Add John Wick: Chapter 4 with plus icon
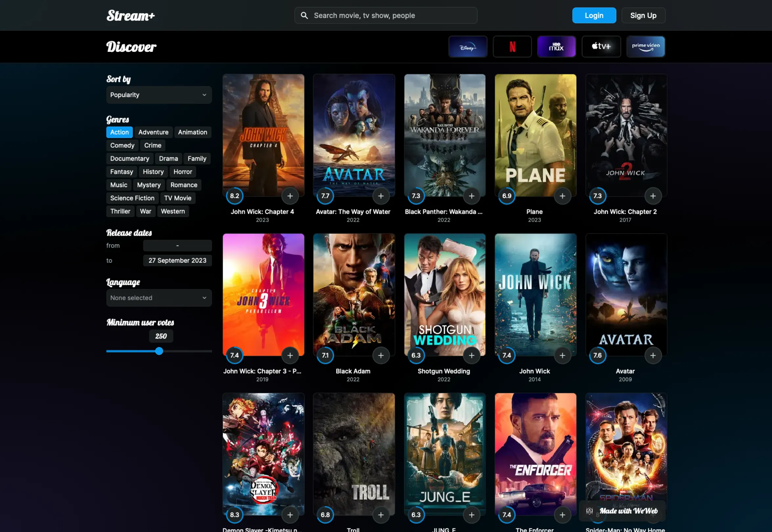 coord(290,196)
